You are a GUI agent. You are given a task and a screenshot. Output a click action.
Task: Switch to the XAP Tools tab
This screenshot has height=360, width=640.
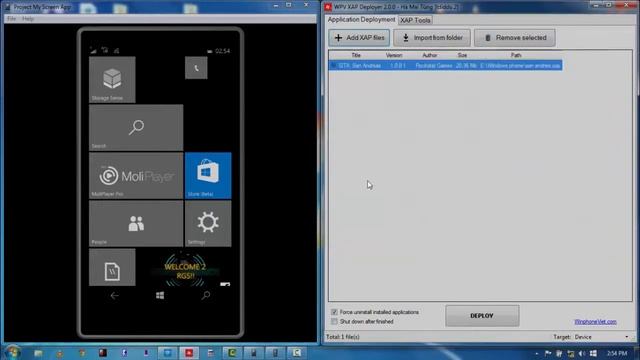(x=415, y=20)
